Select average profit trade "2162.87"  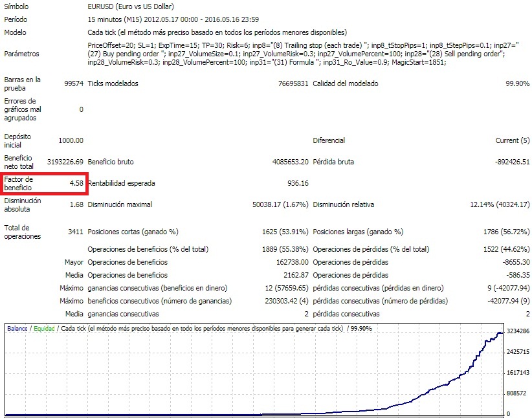click(x=296, y=275)
